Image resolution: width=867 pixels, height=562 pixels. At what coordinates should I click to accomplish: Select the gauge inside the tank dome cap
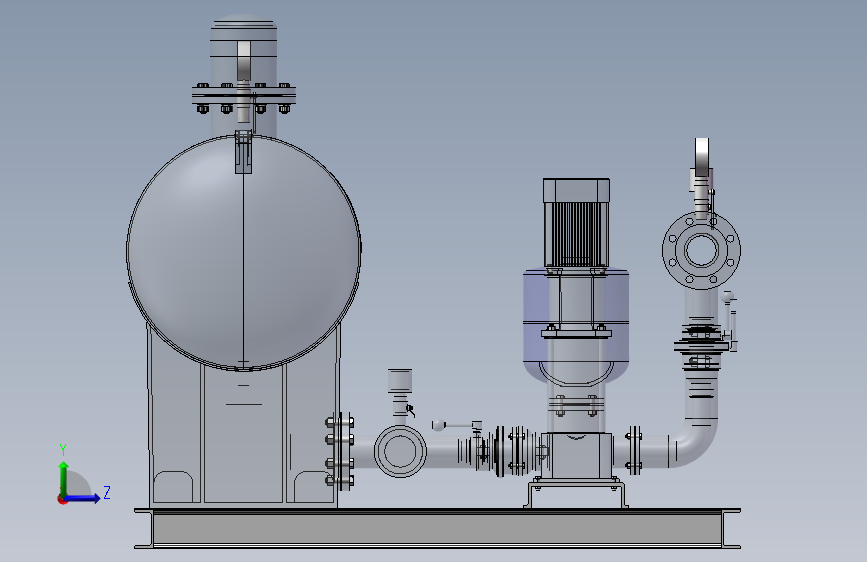pyautogui.click(x=244, y=61)
